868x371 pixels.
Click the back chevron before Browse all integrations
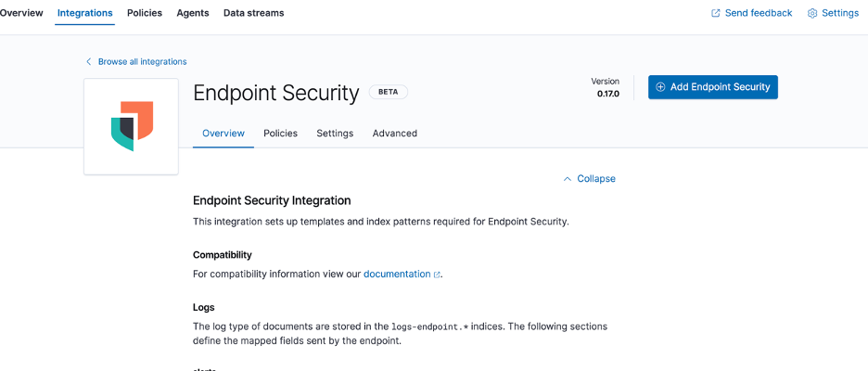(x=89, y=61)
